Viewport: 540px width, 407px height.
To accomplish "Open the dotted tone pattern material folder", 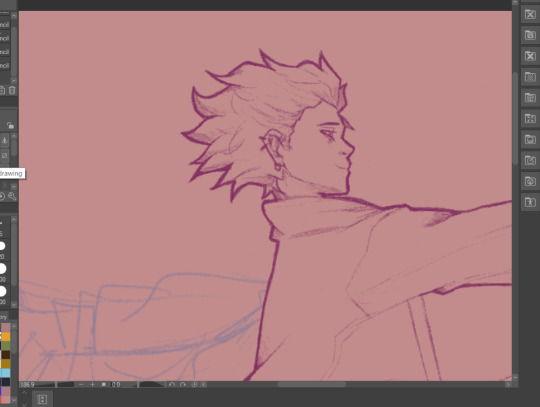I will point(530,77).
